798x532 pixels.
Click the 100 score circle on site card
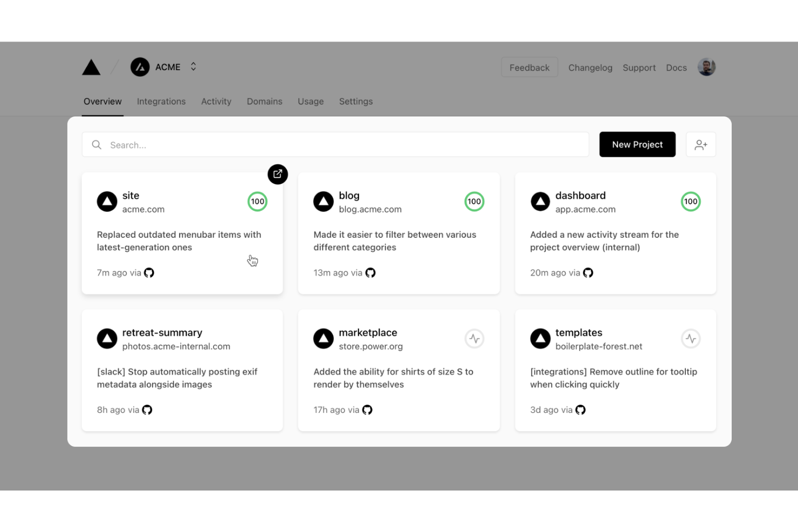257,201
